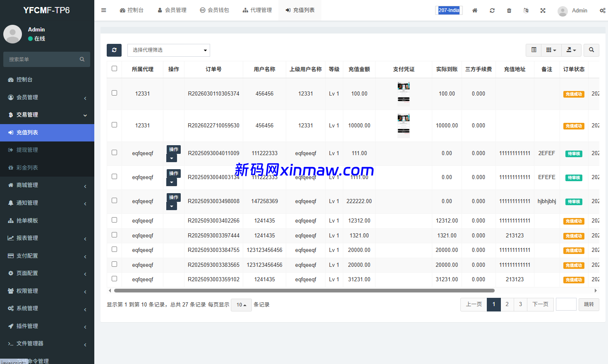The width and height of the screenshot is (608, 364).
Task: Click the trash icon in top bar
Action: point(509,10)
